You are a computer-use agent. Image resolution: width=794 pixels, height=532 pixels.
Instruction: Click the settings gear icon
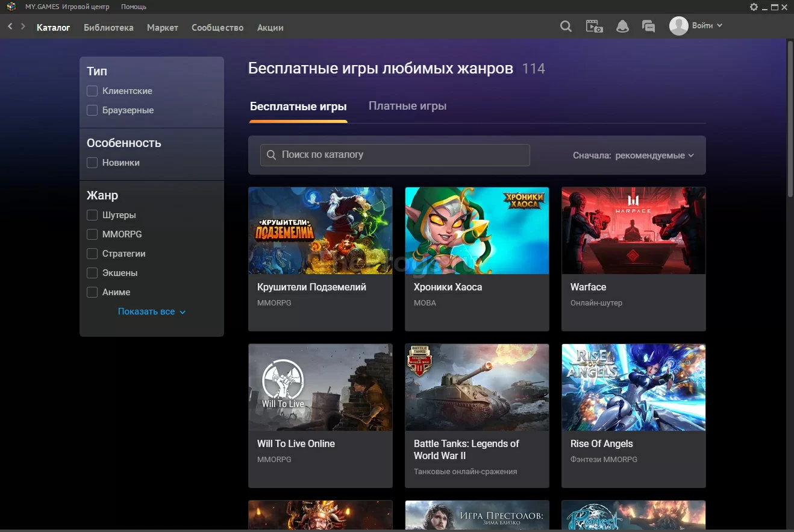click(754, 7)
